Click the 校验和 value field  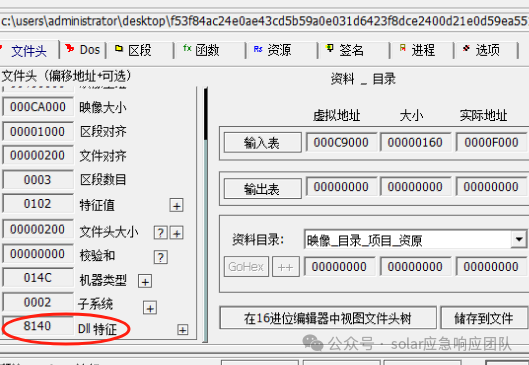[x=38, y=253]
